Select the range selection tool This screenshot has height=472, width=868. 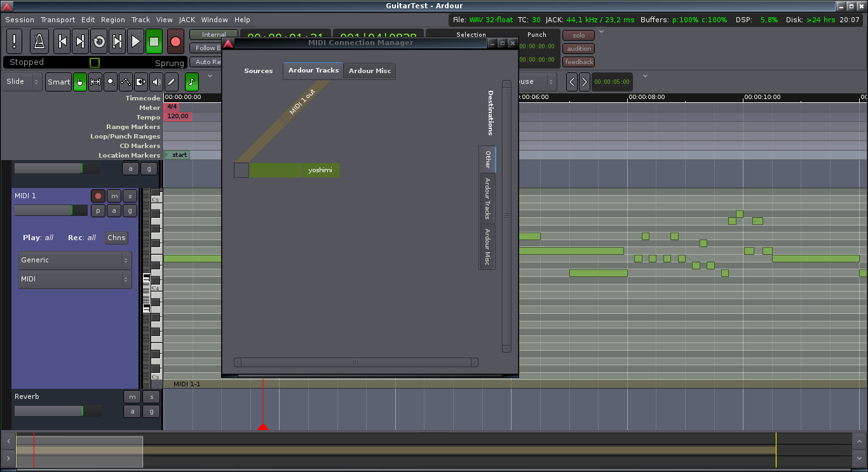coord(95,82)
